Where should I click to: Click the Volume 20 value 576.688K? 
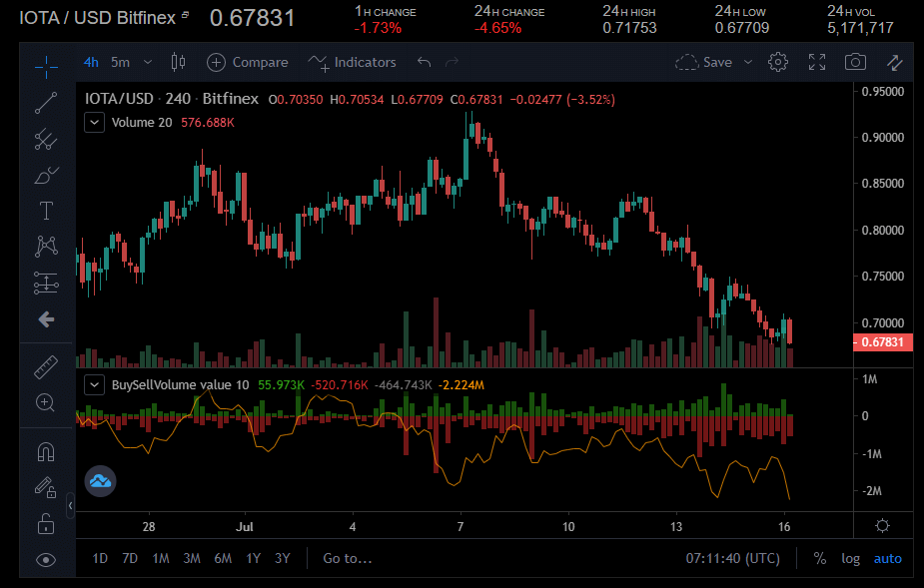pyautogui.click(x=208, y=123)
